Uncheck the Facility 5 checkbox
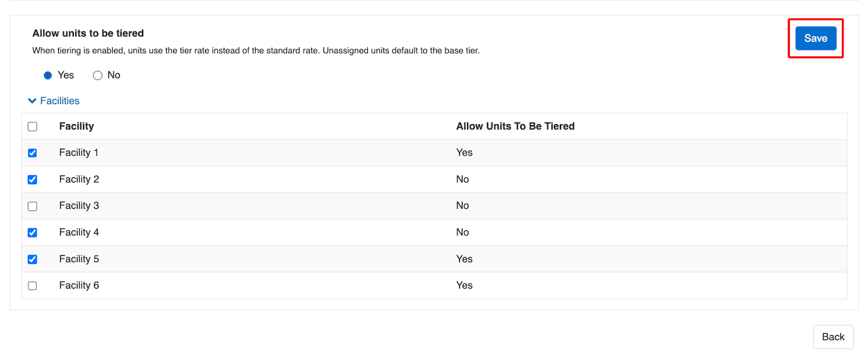This screenshot has height=358, width=868. coord(33,259)
